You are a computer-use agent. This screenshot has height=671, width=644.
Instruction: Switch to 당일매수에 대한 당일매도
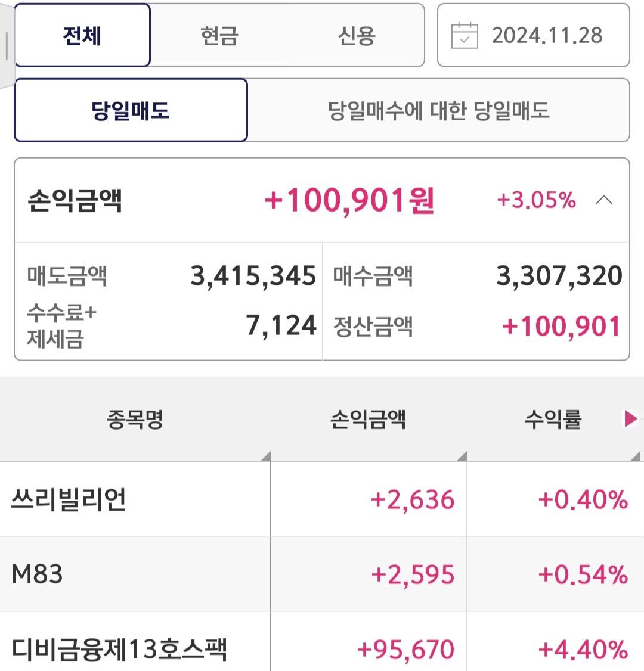[438, 110]
